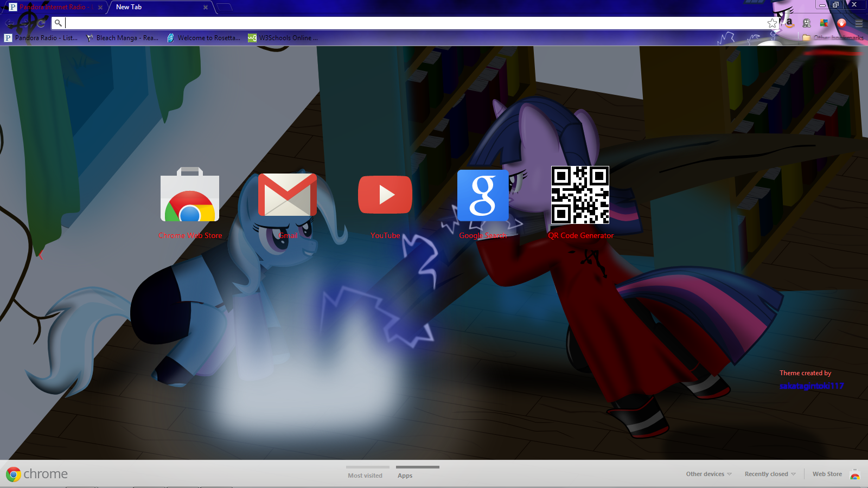Focus the address bar input
The height and width of the screenshot is (488, 868).
pyautogui.click(x=415, y=23)
